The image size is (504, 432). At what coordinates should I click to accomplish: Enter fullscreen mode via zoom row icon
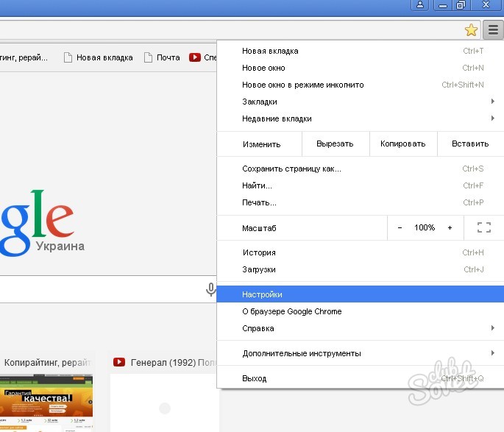(483, 227)
